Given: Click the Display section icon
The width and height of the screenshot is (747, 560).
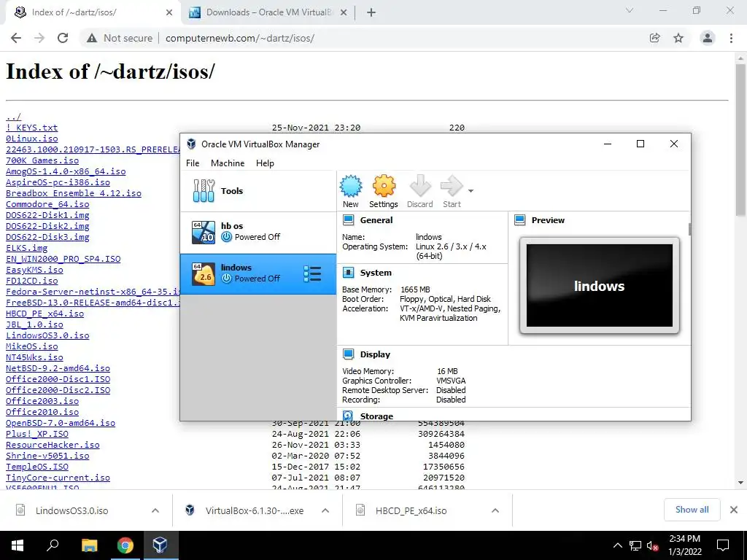Looking at the screenshot, I should click(348, 354).
